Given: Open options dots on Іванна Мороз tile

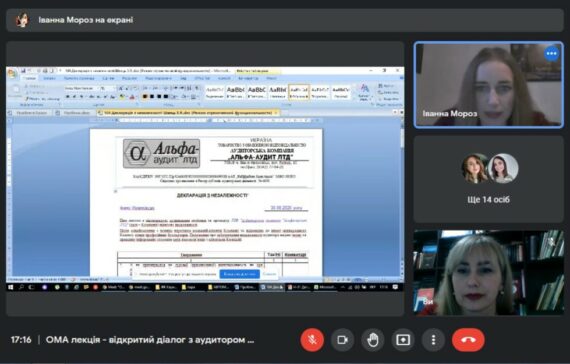Looking at the screenshot, I should tap(551, 54).
